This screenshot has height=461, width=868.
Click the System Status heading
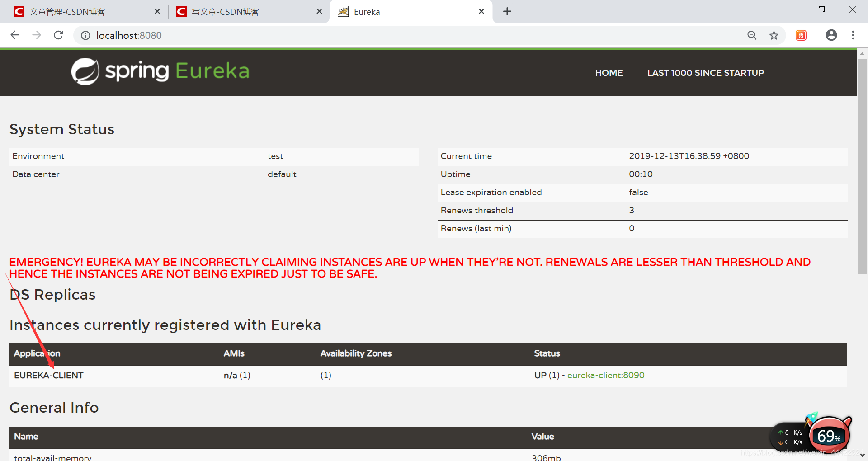[62, 129]
